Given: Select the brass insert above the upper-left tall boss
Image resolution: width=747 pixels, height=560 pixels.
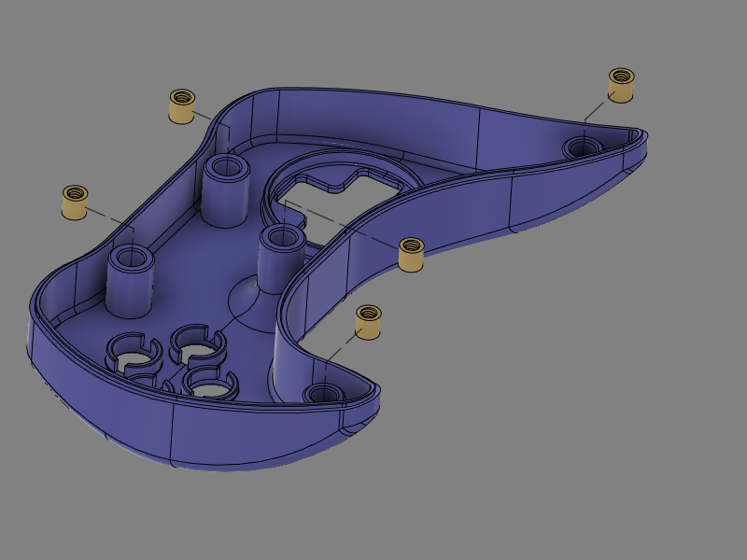Looking at the screenshot, I should click(182, 106).
